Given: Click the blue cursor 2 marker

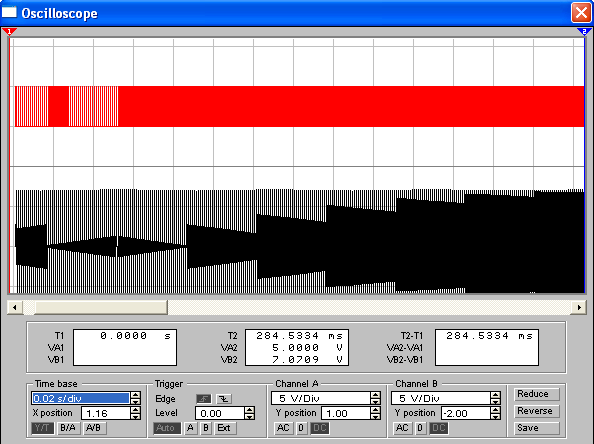Looking at the screenshot, I should pyautogui.click(x=584, y=31).
